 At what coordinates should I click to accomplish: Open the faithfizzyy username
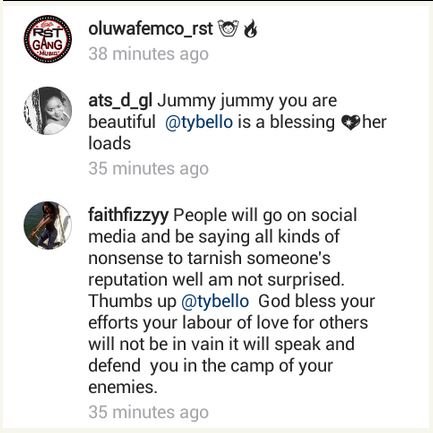pyautogui.click(x=128, y=216)
